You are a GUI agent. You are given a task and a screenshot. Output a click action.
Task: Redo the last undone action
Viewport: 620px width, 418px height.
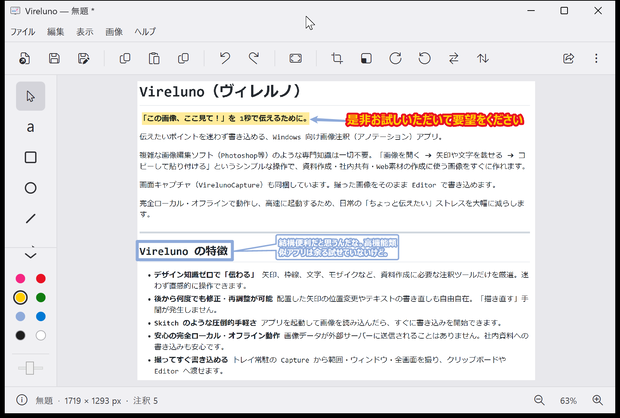pyautogui.click(x=254, y=58)
